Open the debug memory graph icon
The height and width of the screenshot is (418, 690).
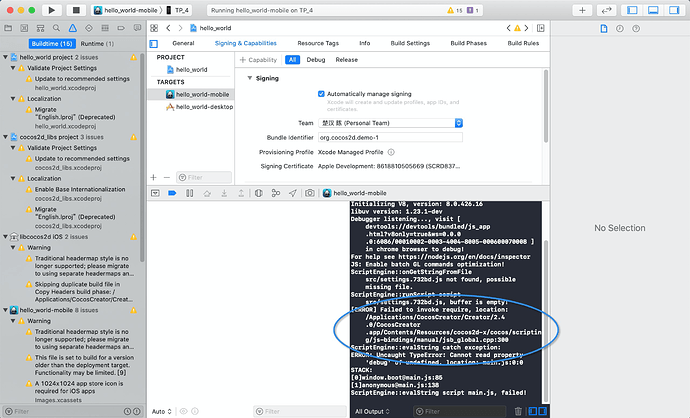click(x=275, y=193)
